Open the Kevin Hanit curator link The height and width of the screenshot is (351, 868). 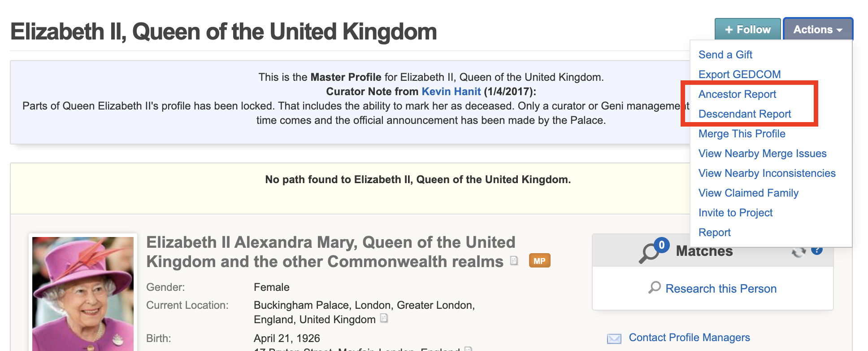point(451,92)
